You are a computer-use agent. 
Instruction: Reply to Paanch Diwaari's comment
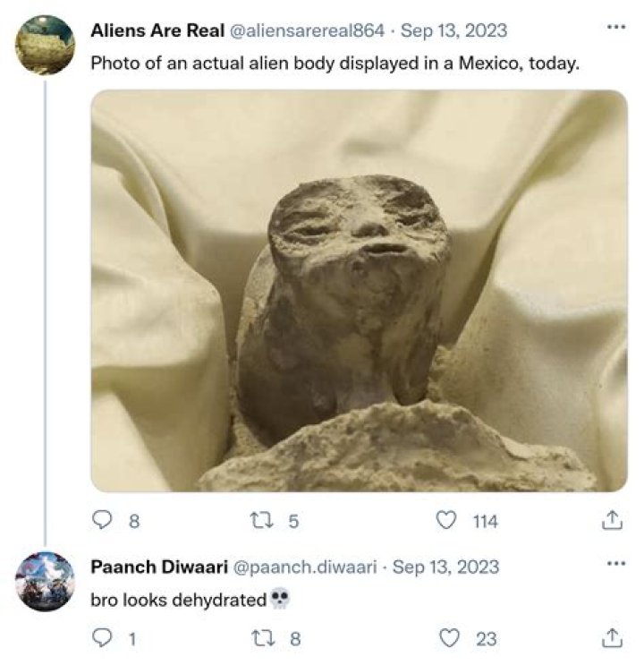[x=102, y=638]
